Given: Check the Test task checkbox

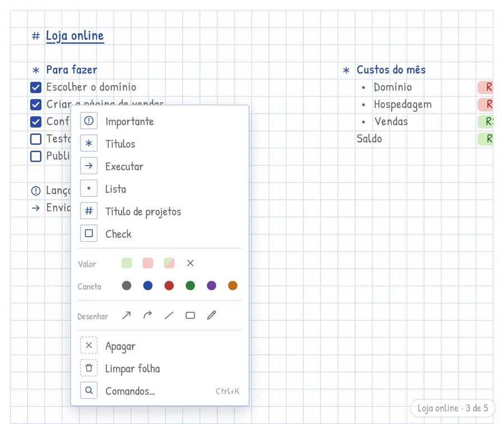Looking at the screenshot, I should (x=36, y=139).
